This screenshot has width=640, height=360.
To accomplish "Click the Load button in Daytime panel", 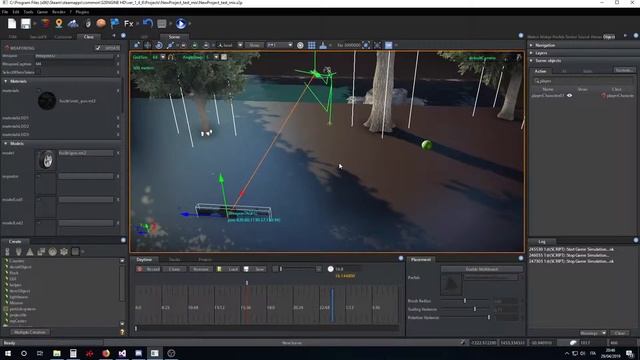I will tap(228, 269).
